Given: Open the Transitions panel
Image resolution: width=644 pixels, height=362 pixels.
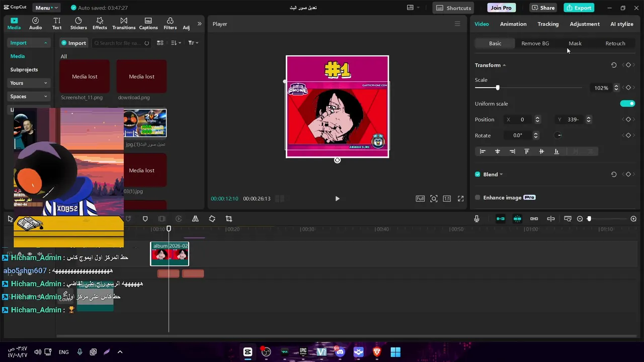Looking at the screenshot, I should 124,24.
